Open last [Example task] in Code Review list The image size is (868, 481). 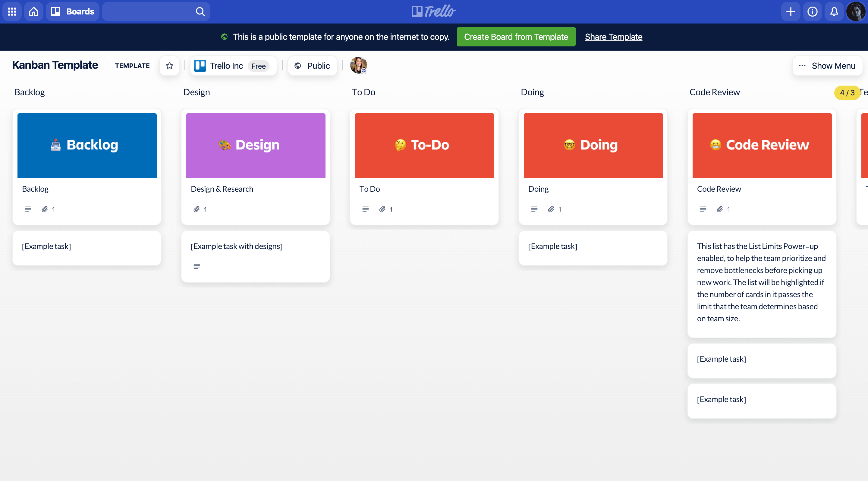point(762,401)
